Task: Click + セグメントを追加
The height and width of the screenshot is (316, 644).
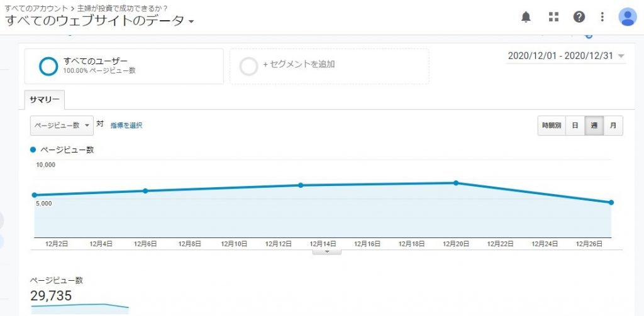Action: [299, 64]
